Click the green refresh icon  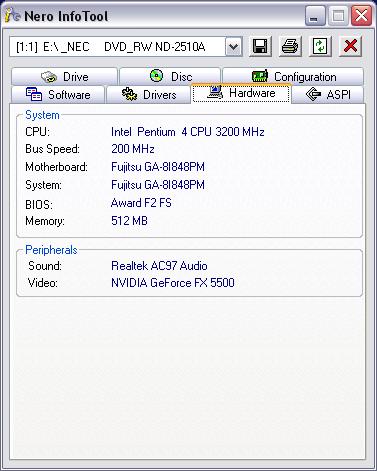(x=320, y=46)
